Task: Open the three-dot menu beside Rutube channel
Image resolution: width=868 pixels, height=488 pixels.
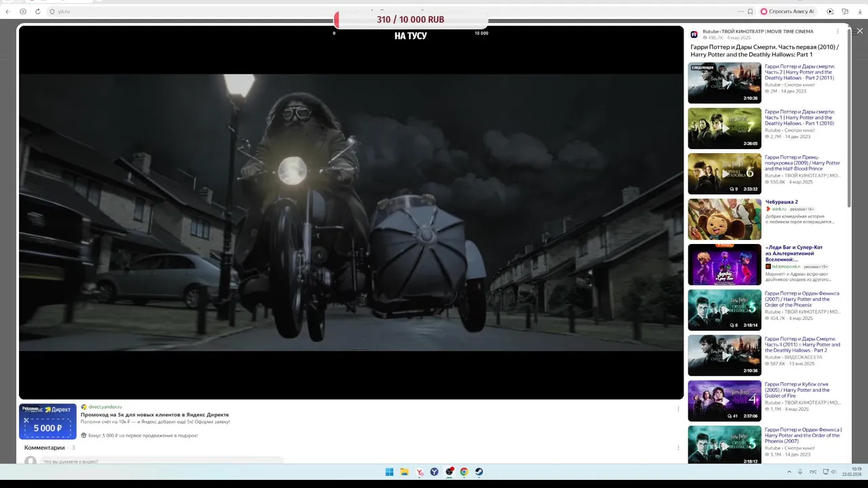Action: (x=837, y=32)
